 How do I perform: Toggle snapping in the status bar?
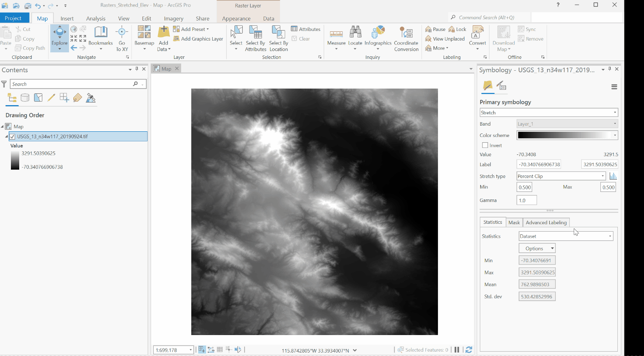pyautogui.click(x=202, y=349)
